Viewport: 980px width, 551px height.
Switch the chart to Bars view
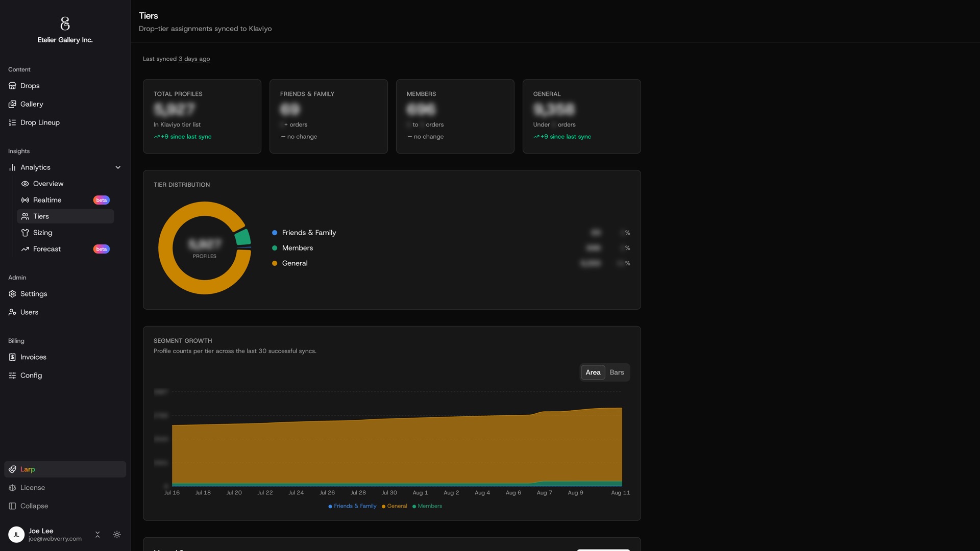pos(617,372)
